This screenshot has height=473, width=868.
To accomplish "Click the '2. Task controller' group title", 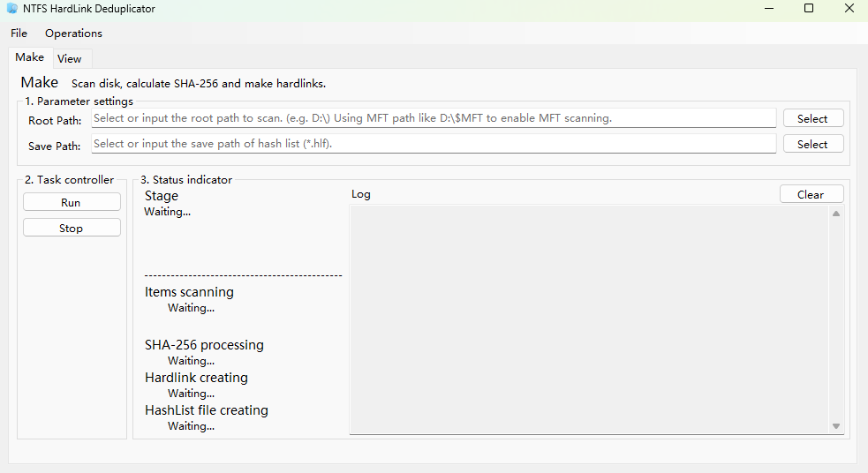I will tap(69, 180).
